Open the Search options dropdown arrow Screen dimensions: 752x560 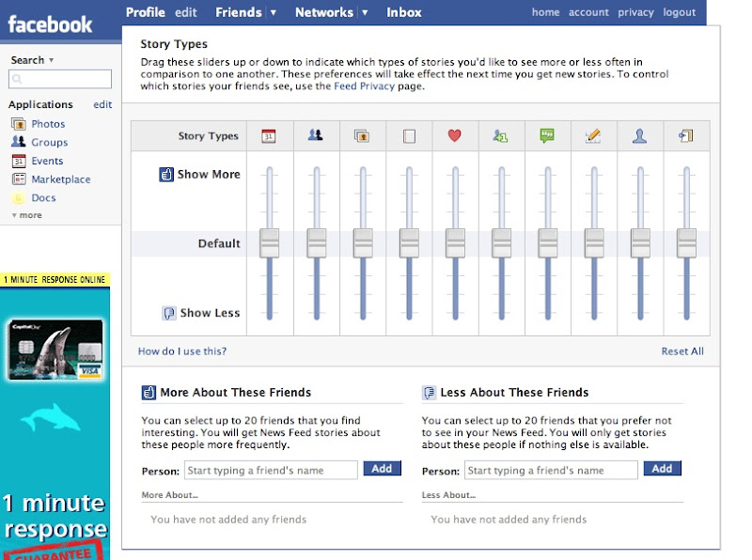click(x=52, y=60)
